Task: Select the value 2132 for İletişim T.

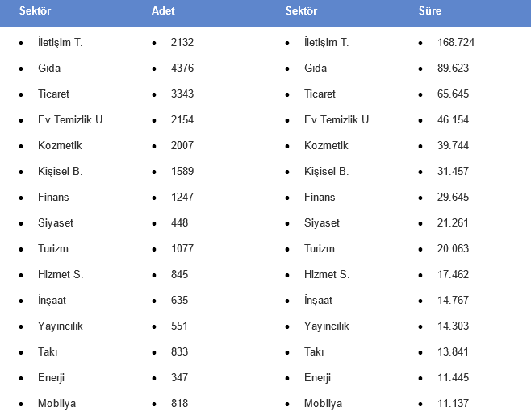Action: pyautogui.click(x=182, y=42)
